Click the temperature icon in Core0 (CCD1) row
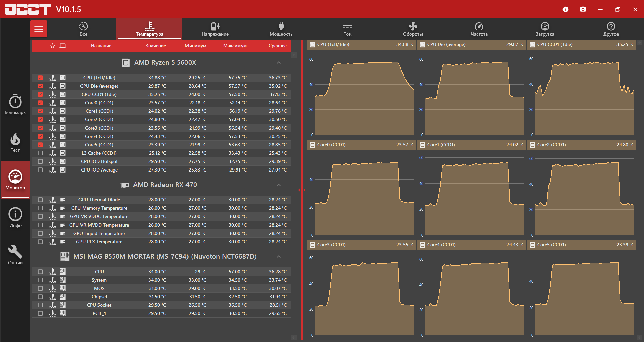Image resolution: width=644 pixels, height=342 pixels. 53,103
